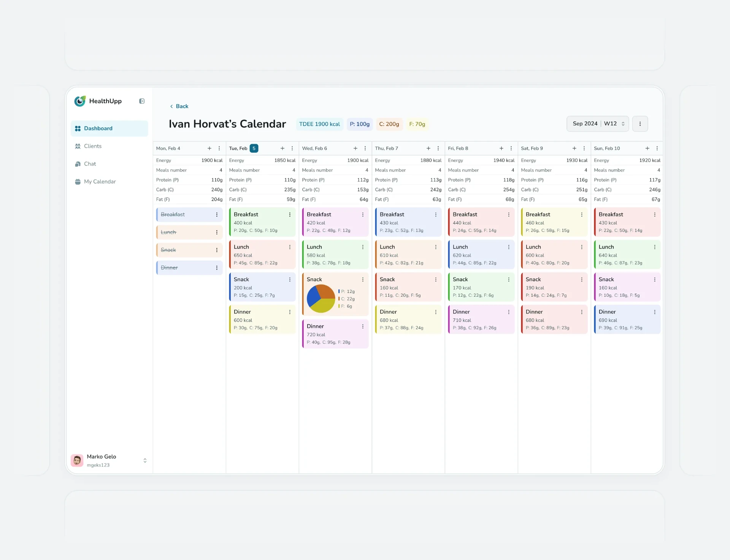This screenshot has height=560, width=730.
Task: Open the Sep 2024 W12 week selector
Action: coord(598,124)
